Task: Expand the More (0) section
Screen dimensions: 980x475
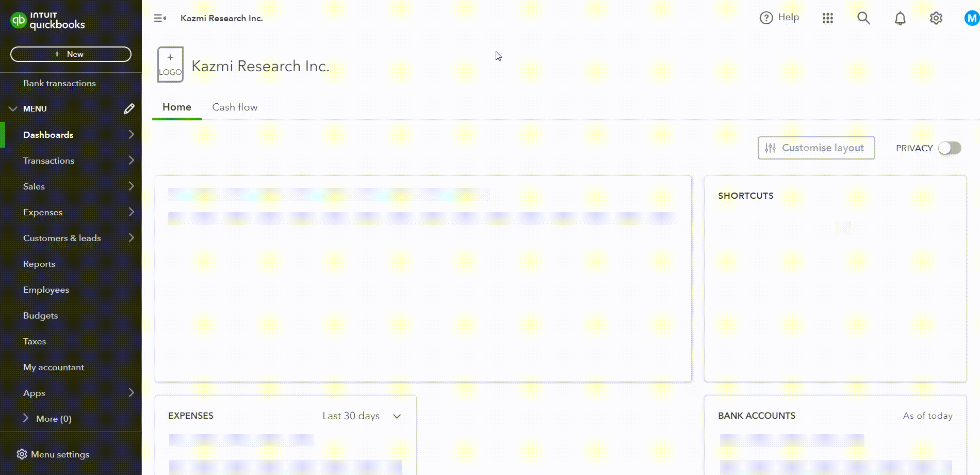Action: [47, 419]
